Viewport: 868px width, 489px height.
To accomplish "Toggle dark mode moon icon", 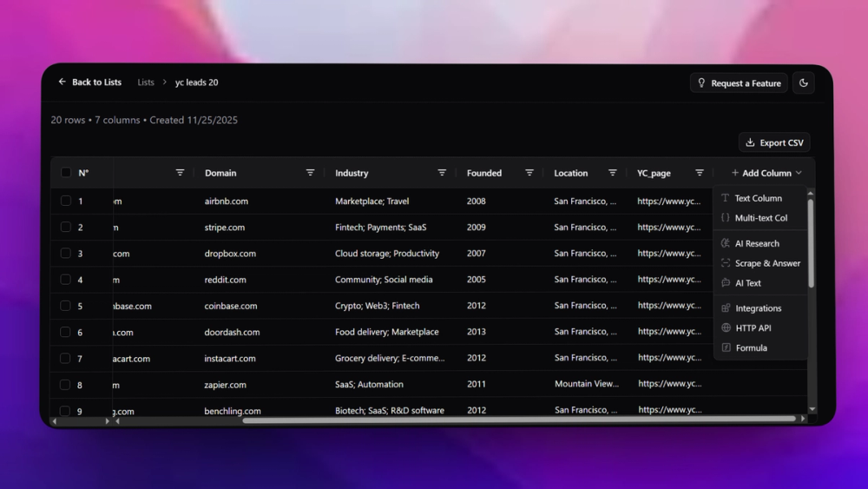I will tap(804, 83).
